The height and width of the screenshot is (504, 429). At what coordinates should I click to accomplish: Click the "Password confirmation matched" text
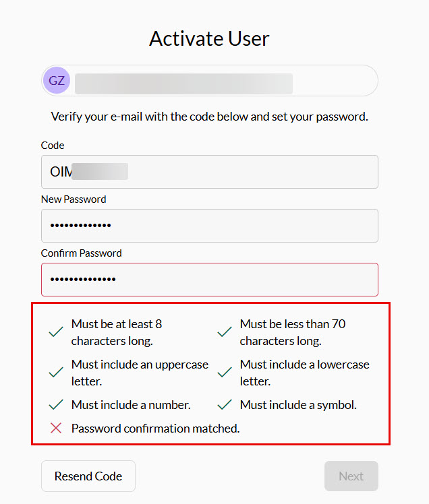click(155, 428)
